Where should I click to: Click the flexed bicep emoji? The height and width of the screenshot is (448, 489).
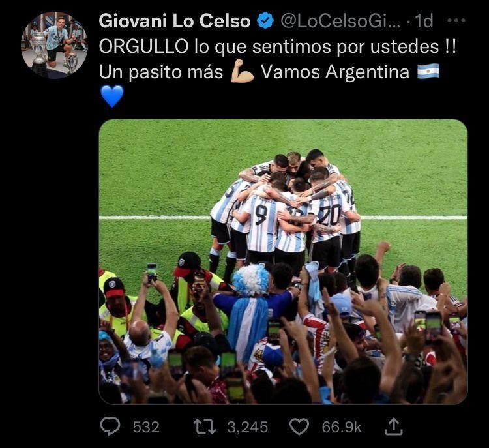tap(242, 72)
